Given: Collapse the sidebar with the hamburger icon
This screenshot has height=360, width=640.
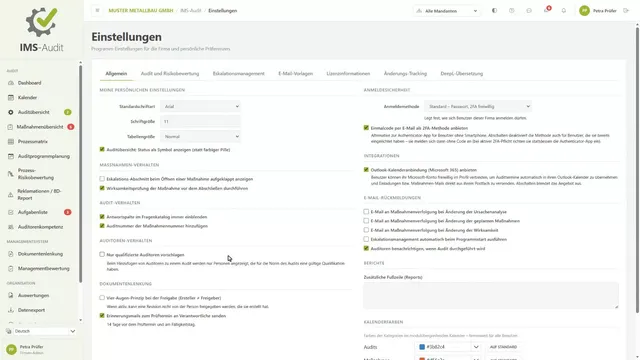Looking at the screenshot, I should click(97, 11).
